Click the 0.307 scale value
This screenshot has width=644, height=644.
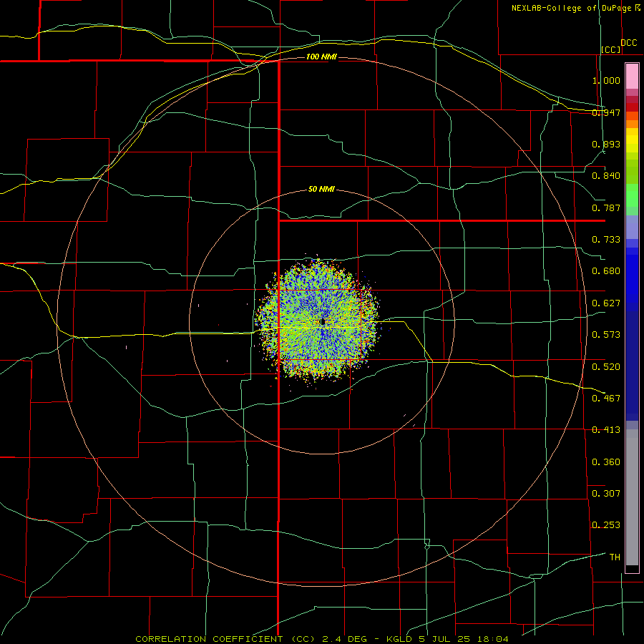[x=606, y=494]
